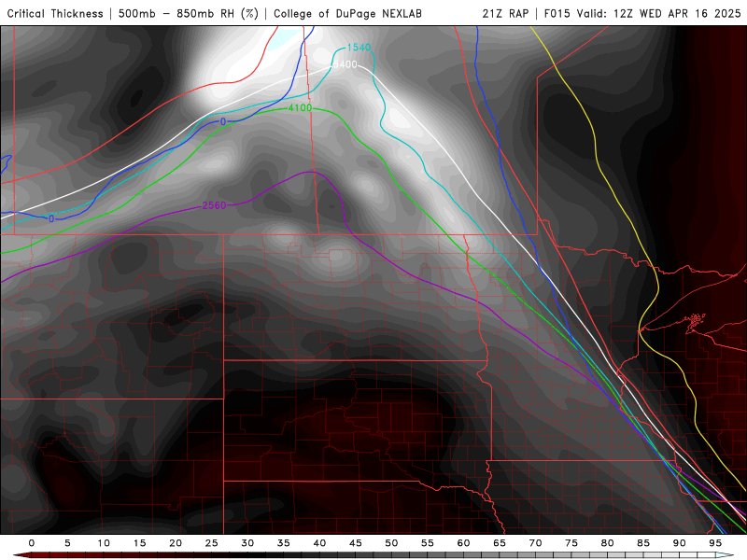Select the "40" color scale tick label
This screenshot has height=560, width=747.
tap(319, 543)
